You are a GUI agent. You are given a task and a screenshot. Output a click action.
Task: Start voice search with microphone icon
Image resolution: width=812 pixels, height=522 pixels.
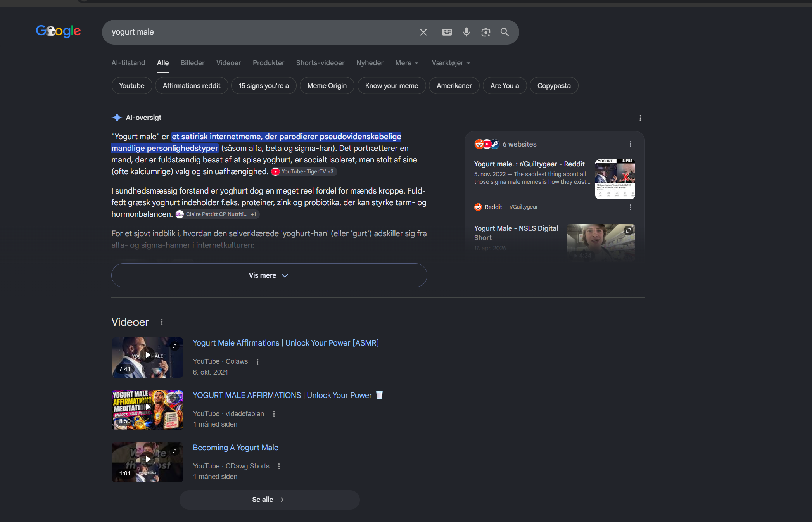(x=466, y=32)
